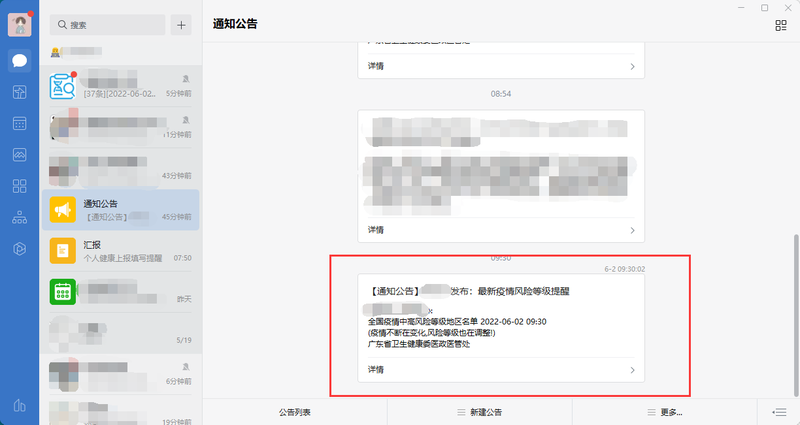Open the conversation updated 43分钟前

coord(120,169)
